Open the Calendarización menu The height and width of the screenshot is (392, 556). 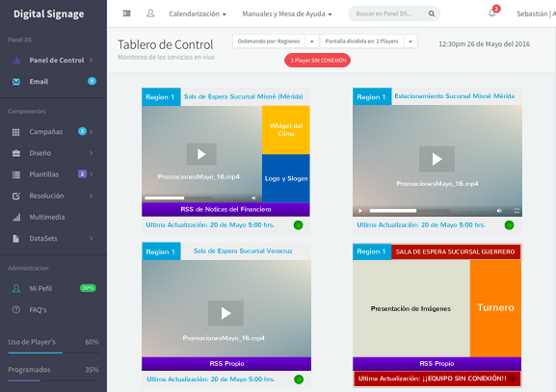click(198, 13)
